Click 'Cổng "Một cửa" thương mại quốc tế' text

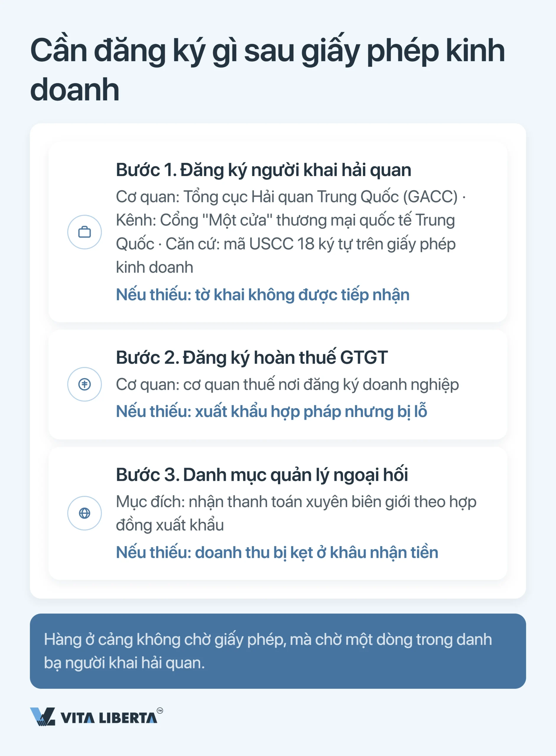[286, 220]
